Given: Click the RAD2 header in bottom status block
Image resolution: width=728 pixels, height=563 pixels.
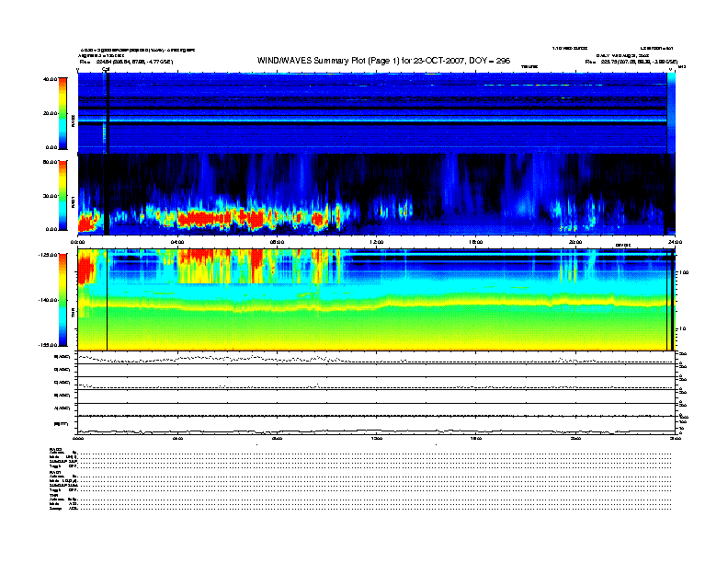Looking at the screenshot, I should 55,449.
